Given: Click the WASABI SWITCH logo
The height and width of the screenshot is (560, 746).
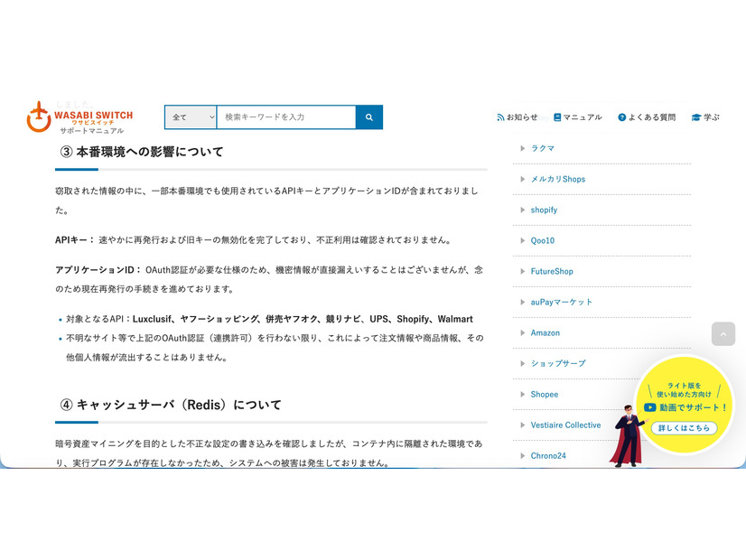Looking at the screenshot, I should [x=79, y=117].
